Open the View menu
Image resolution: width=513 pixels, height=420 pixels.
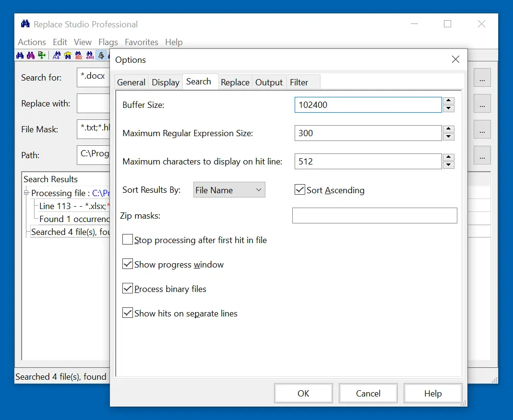(83, 42)
